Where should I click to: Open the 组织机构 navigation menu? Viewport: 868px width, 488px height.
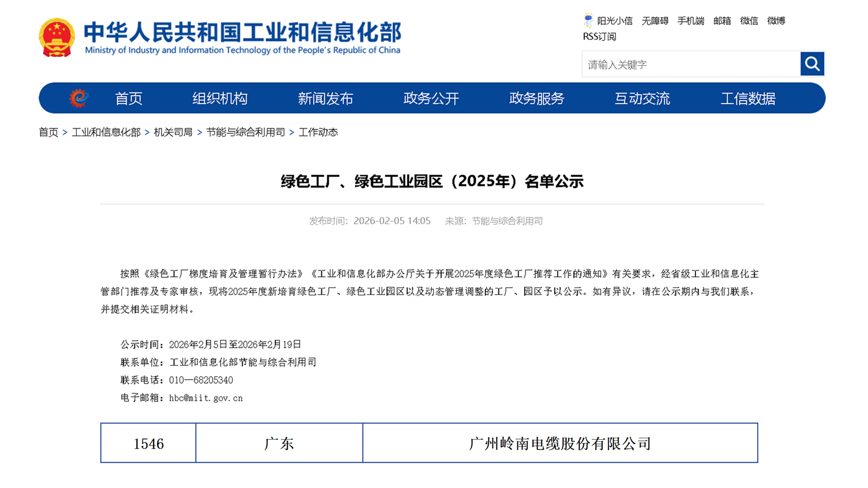pyautogui.click(x=219, y=98)
